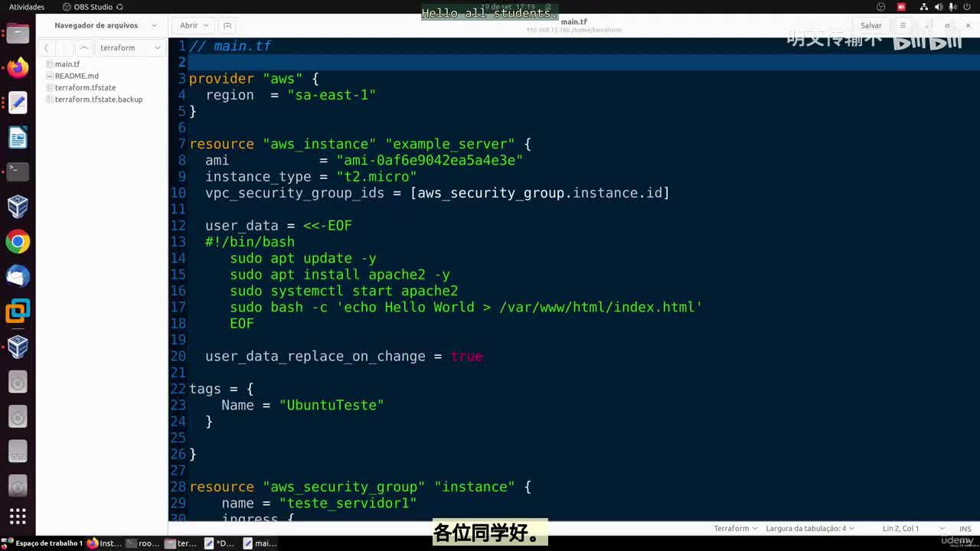
Task: Create a new document tab
Action: point(227,25)
